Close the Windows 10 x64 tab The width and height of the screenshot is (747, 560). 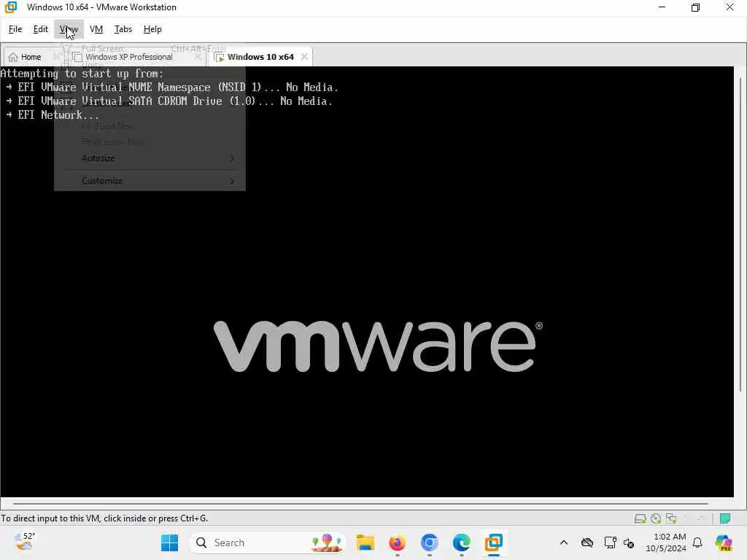click(304, 57)
